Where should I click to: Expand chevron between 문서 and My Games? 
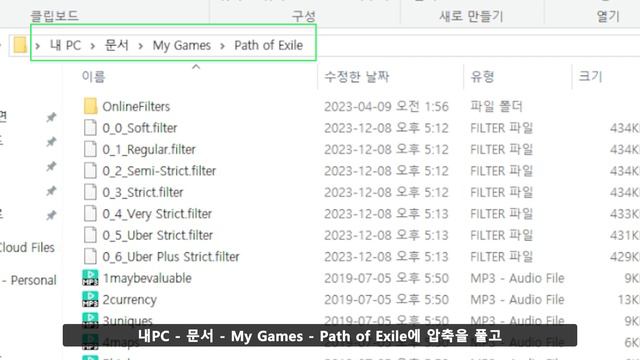tap(140, 46)
